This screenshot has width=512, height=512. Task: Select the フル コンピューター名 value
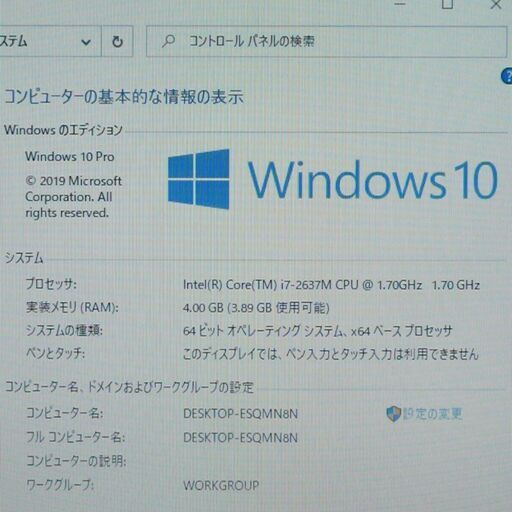(x=240, y=438)
